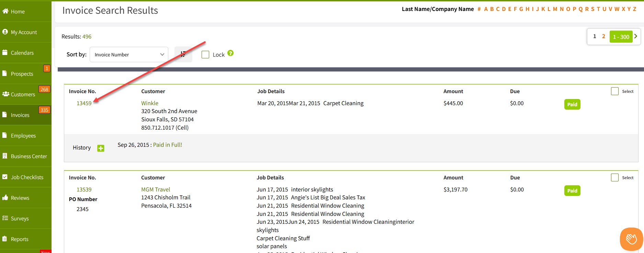Toggle sort order direction icon
This screenshot has height=253, width=644.
pyautogui.click(x=183, y=54)
